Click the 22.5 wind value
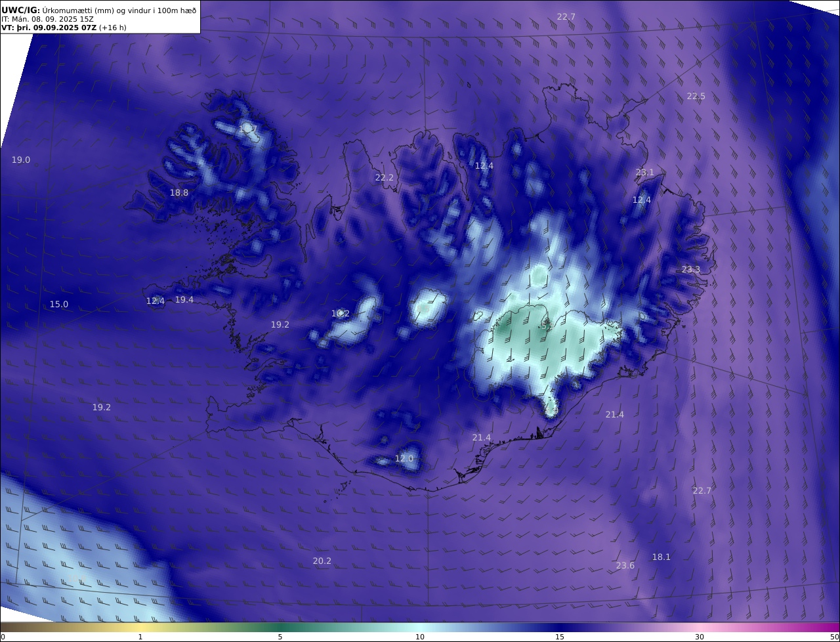Viewport: 840px width, 642px height. (696, 96)
